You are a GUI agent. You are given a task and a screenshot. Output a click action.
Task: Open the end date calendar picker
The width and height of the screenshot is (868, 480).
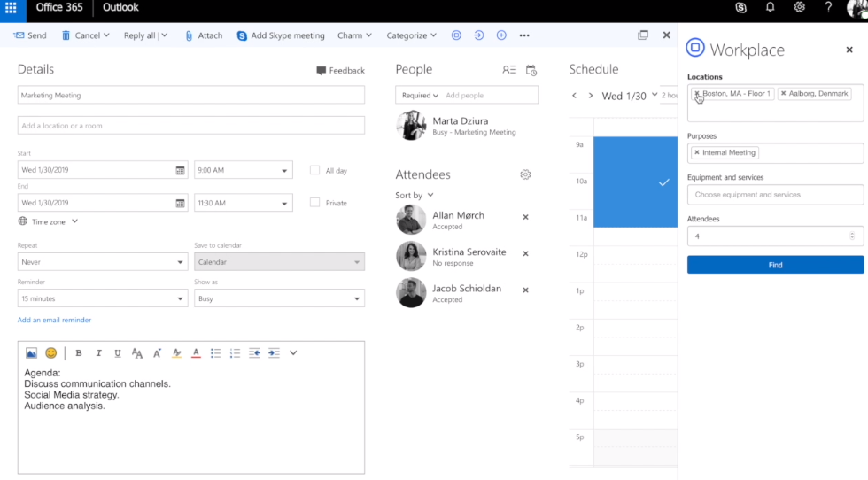click(x=180, y=203)
